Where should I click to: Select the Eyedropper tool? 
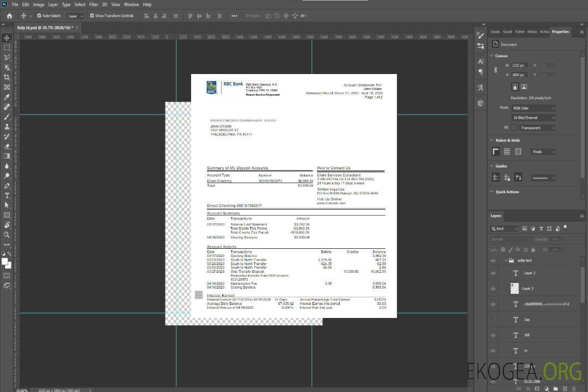(x=7, y=97)
